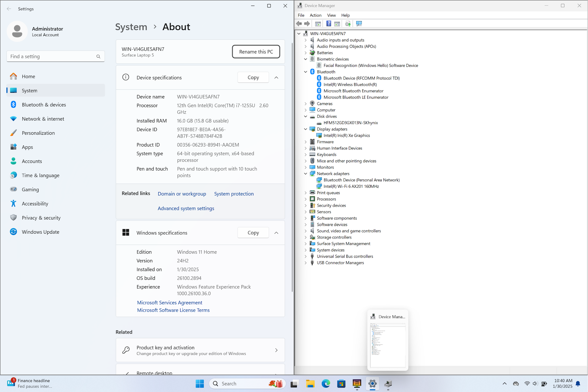Collapse the Device specifications section
This screenshot has width=588, height=392.
pyautogui.click(x=276, y=78)
